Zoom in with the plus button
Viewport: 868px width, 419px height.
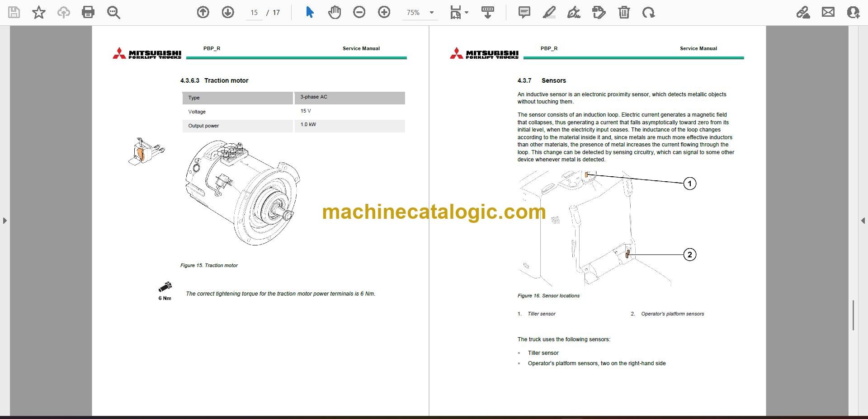tap(384, 12)
